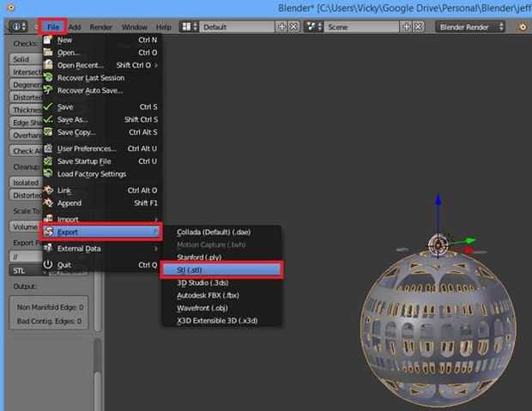Screen dimensions: 532x411
Task: Click the Solid check button
Action: [x=26, y=59]
